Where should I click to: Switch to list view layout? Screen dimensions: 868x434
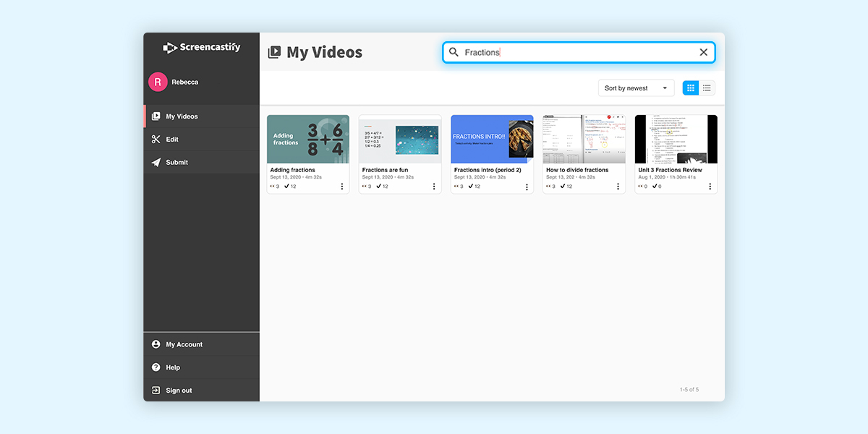[707, 87]
